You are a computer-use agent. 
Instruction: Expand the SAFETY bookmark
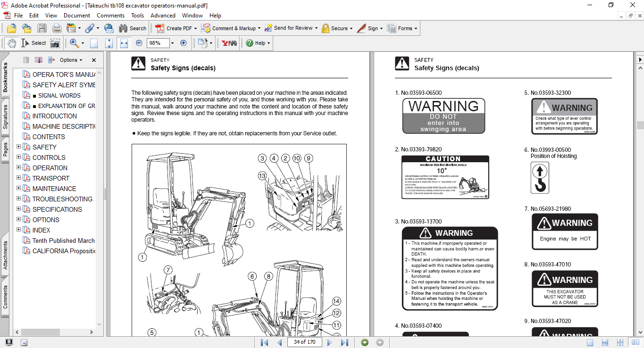[19, 147]
